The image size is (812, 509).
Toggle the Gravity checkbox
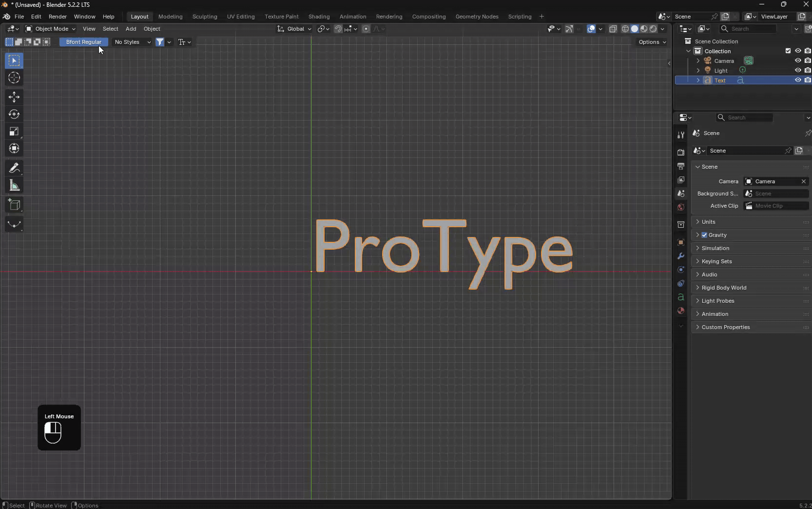pyautogui.click(x=704, y=235)
